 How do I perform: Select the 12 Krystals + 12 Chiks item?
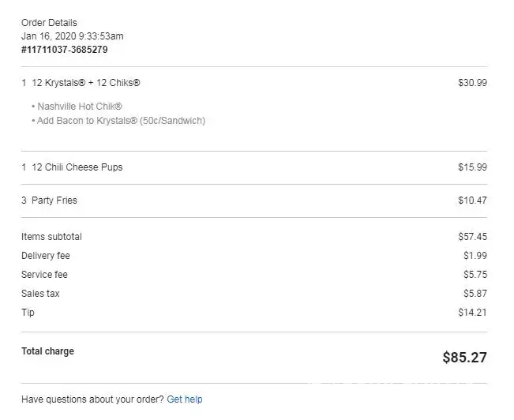(x=86, y=83)
